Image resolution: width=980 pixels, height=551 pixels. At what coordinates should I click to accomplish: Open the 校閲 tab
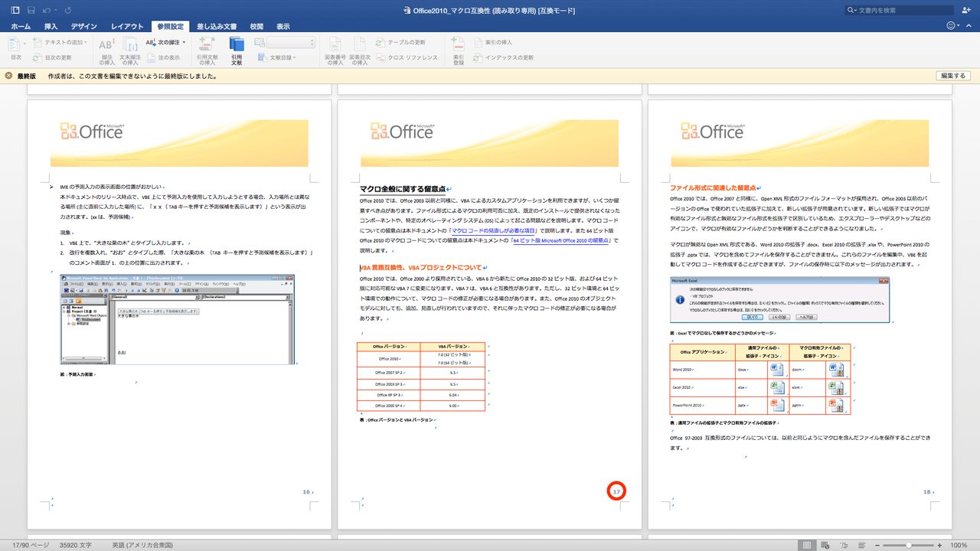coord(256,26)
